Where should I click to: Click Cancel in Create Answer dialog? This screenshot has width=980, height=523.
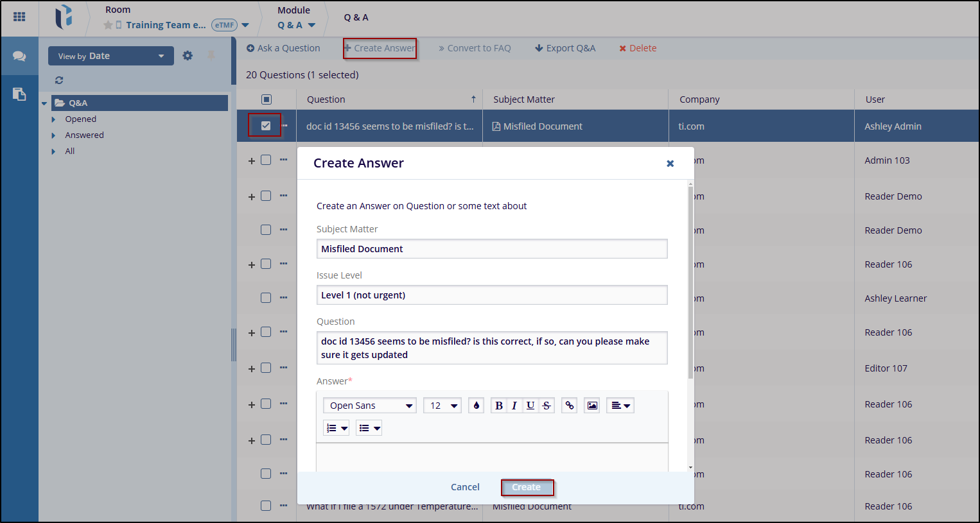point(465,487)
